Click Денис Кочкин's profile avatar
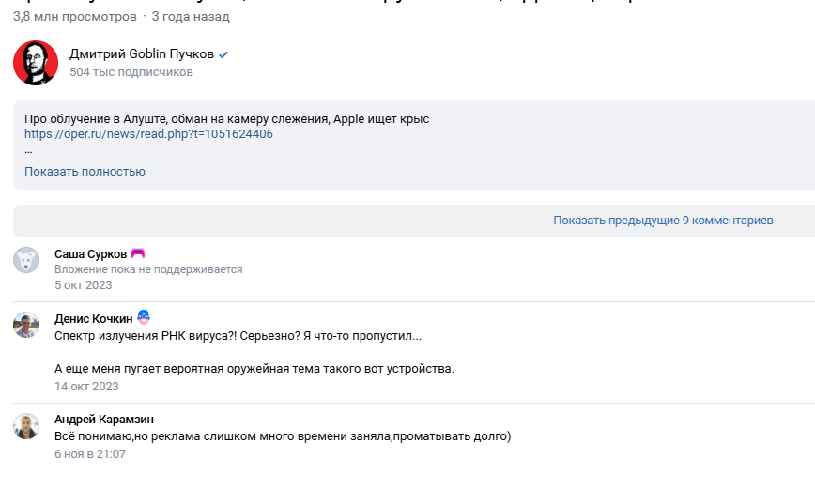Screen dimensions: 815x504 tap(26, 325)
